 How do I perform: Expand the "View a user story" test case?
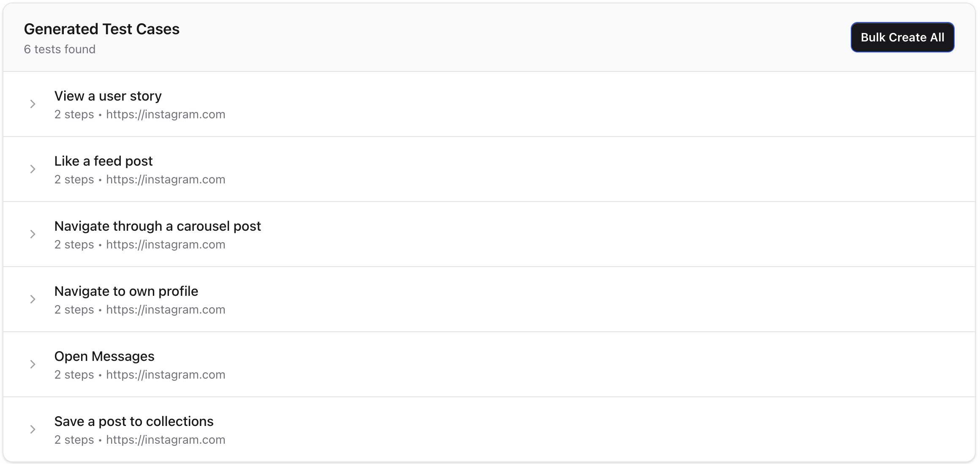click(x=33, y=104)
